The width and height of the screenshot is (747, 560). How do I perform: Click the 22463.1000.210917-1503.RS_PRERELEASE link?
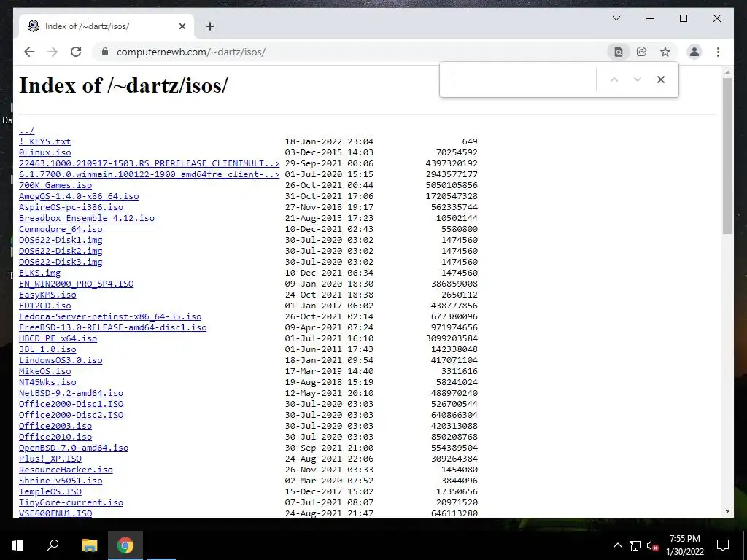point(149,163)
